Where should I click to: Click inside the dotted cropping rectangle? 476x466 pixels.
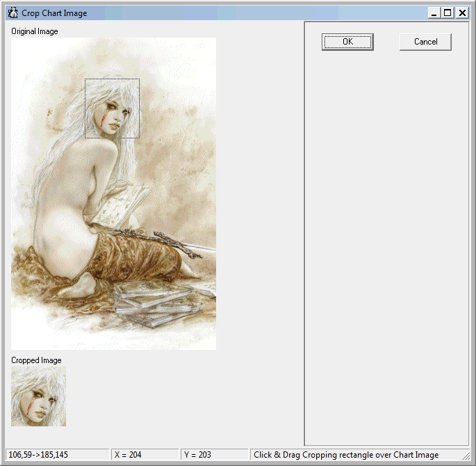coord(112,109)
